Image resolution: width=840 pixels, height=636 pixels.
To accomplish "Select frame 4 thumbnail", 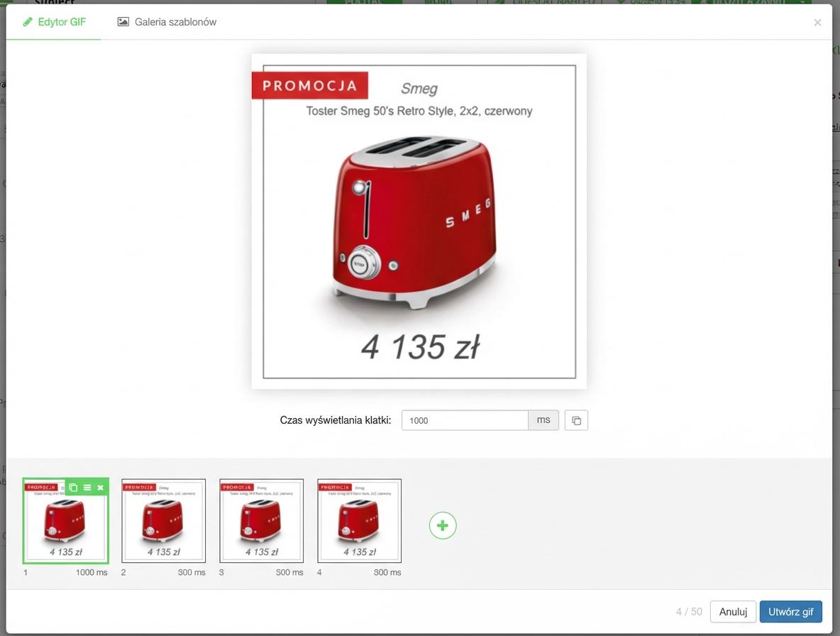I will tap(360, 521).
